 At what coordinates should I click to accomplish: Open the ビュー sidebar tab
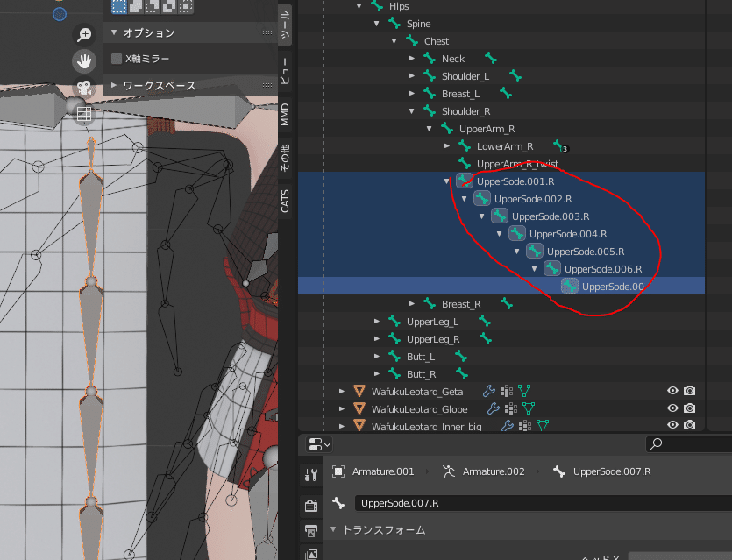285,70
